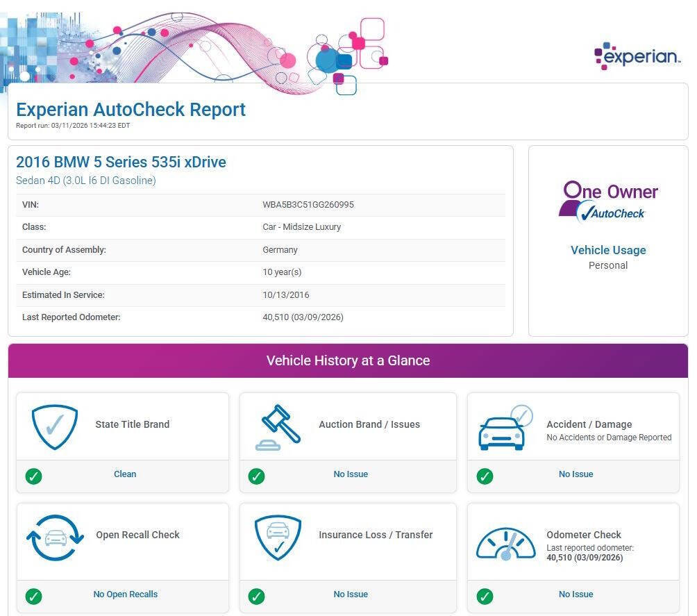Click green checkmark beside Clean status
The image size is (697, 616).
(33, 476)
